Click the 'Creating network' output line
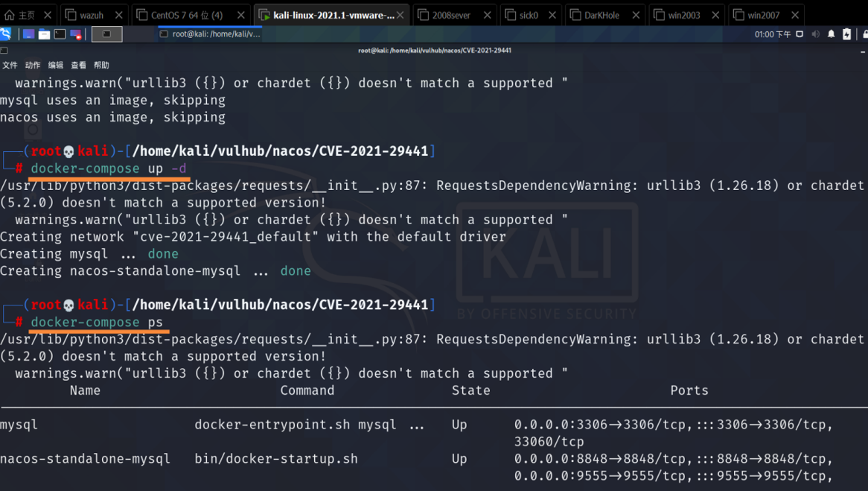Screen dimensions: 868x491 253,237
